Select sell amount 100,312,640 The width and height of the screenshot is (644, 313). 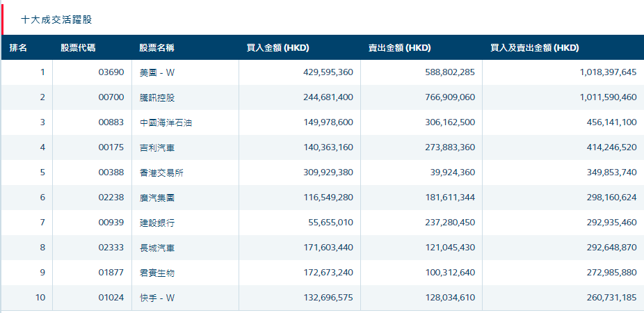tap(450, 273)
